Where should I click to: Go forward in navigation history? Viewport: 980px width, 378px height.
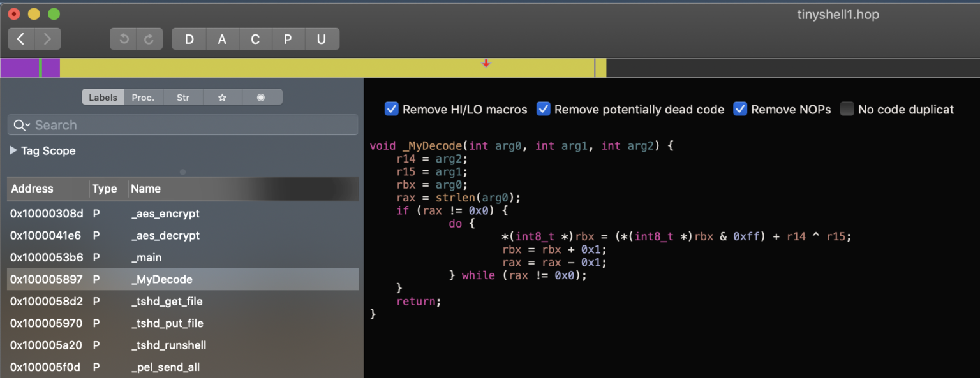point(48,40)
